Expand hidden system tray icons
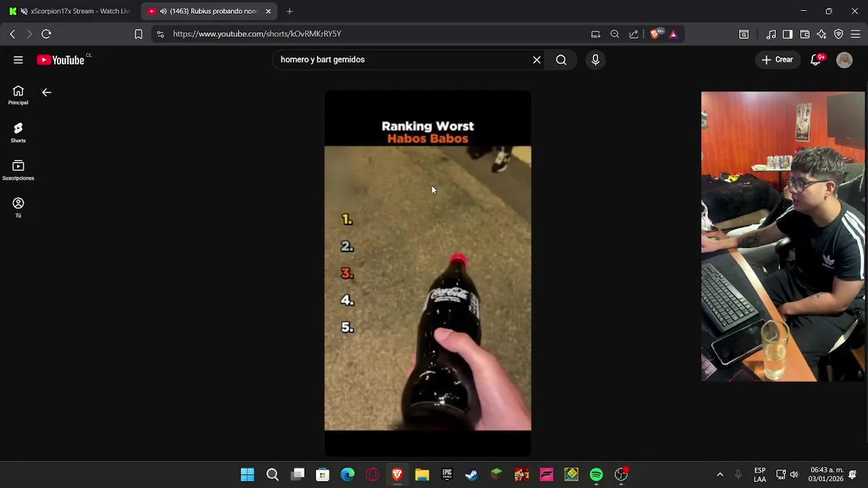Screen dimensions: 868x488 click(x=720, y=474)
